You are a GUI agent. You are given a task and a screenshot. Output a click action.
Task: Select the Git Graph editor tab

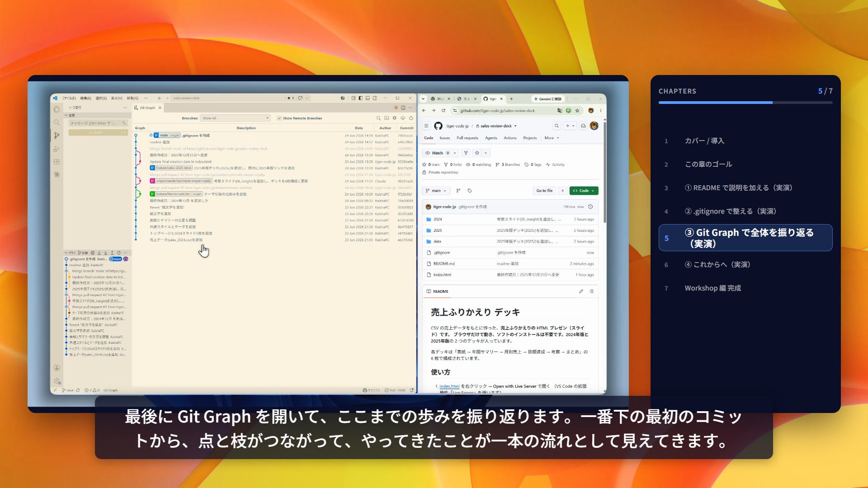coord(147,108)
